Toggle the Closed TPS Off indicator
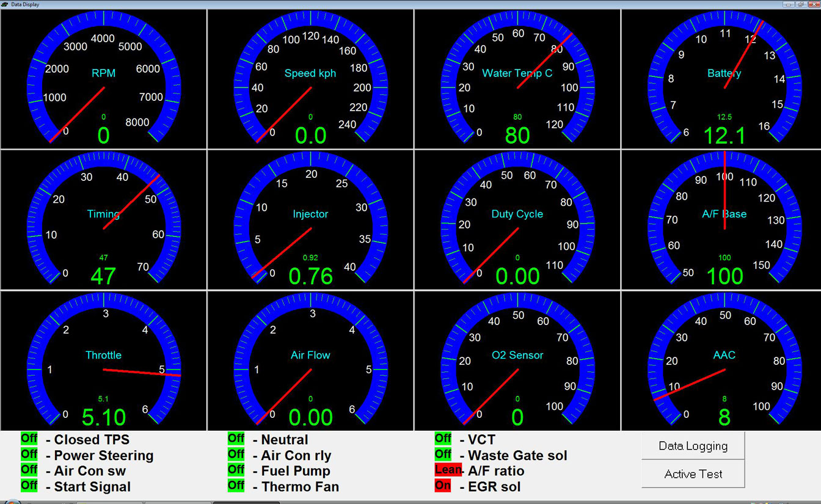Screen dimensions: 821x504 (29, 439)
